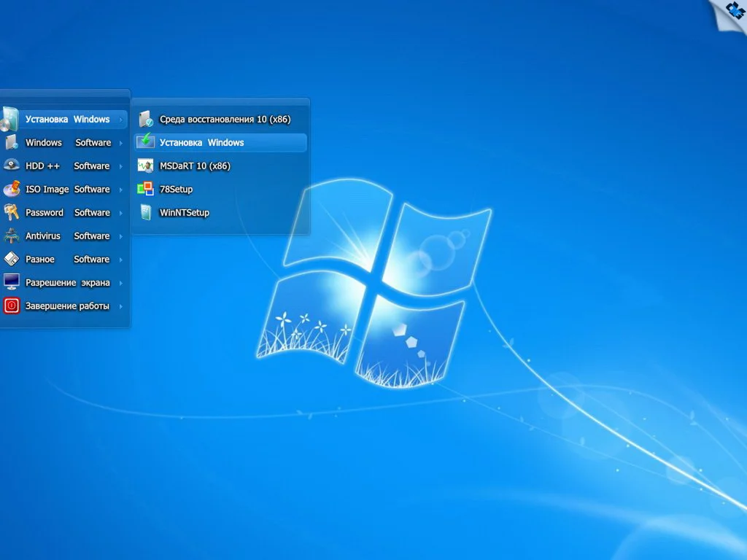The width and height of the screenshot is (747, 560).
Task: Open the Password Software menu entry
Action: click(64, 212)
